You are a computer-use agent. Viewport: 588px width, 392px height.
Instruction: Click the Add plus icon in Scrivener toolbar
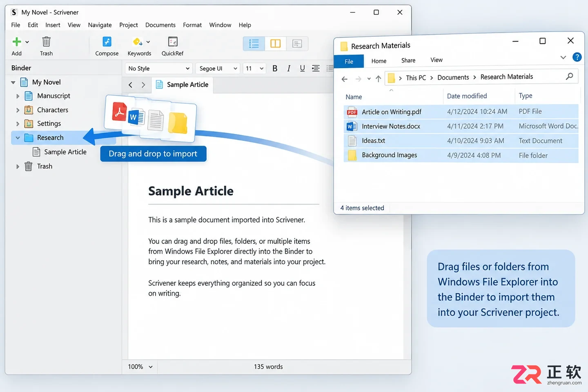pos(17,42)
